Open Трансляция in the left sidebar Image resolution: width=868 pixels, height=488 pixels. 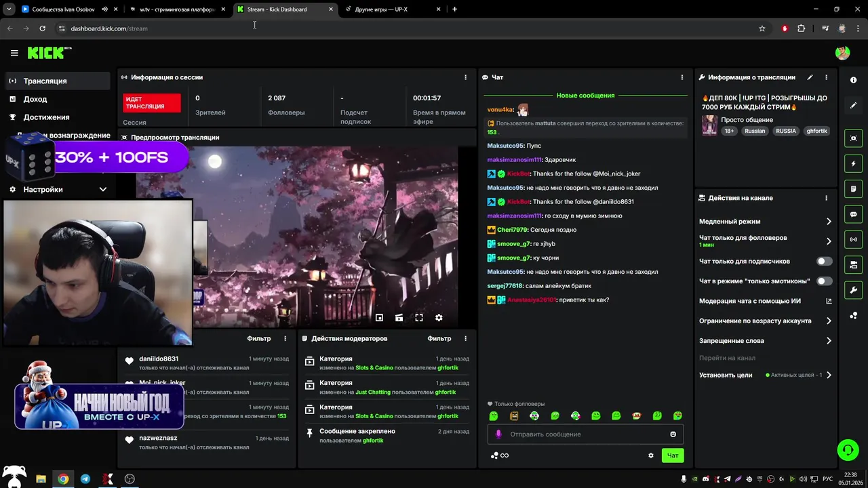(x=58, y=81)
